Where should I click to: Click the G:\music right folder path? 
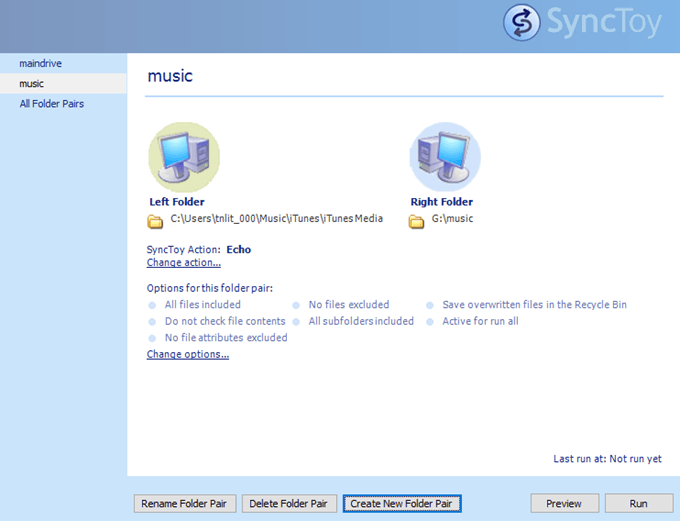[x=459, y=219]
